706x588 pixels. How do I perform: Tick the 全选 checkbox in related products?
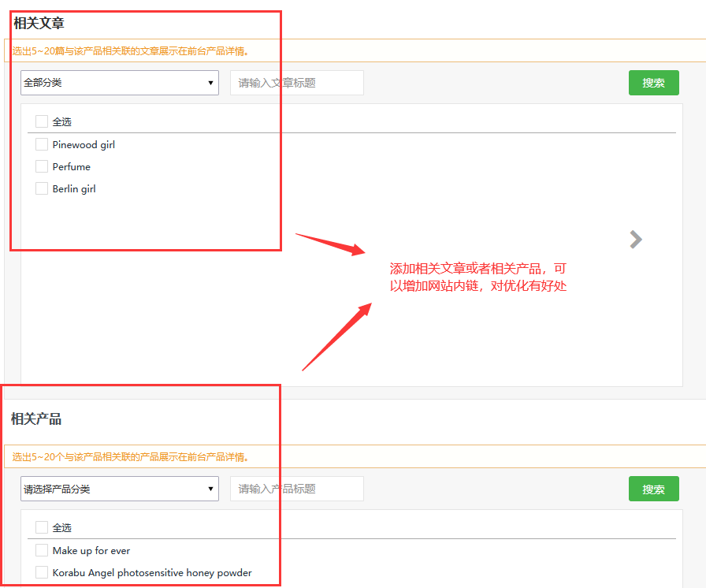tap(42, 527)
